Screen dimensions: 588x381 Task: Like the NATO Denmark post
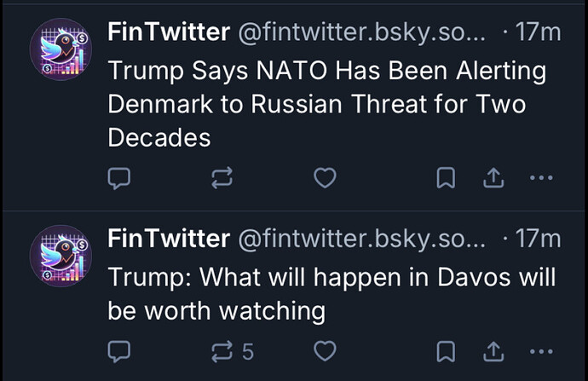[x=325, y=178]
